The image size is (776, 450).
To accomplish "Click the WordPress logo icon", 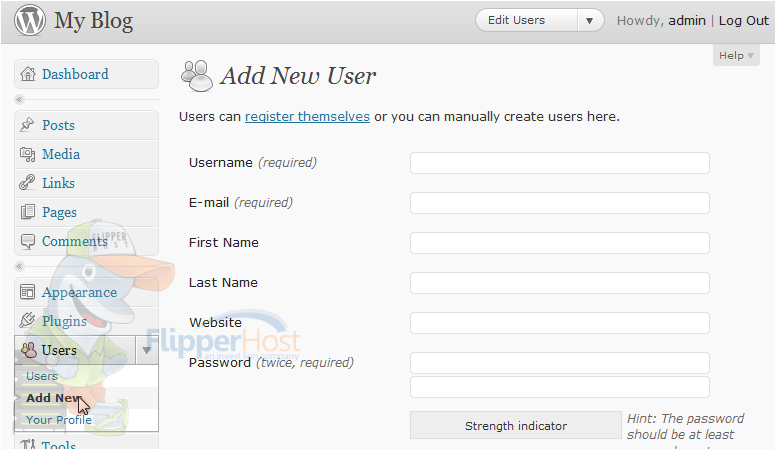I will (x=30, y=20).
